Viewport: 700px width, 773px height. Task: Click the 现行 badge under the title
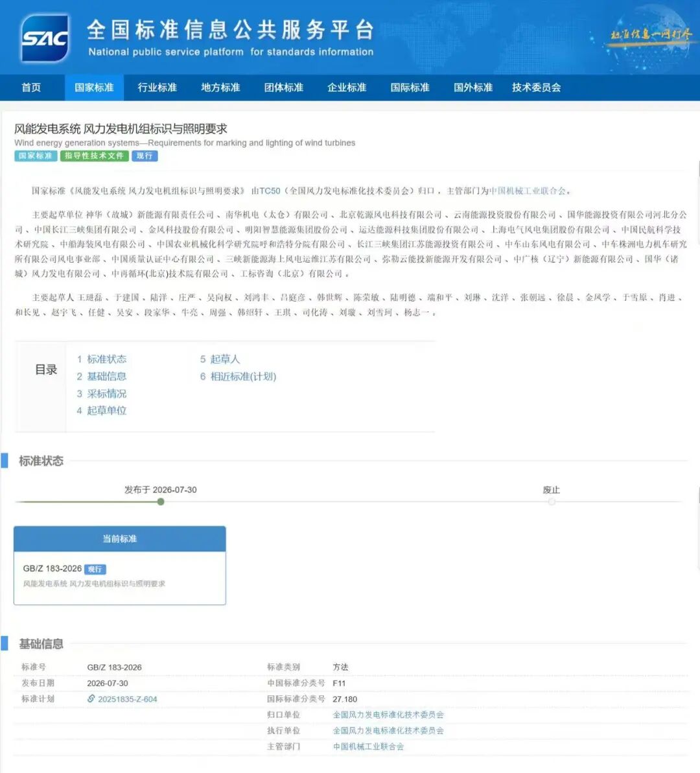tap(145, 156)
